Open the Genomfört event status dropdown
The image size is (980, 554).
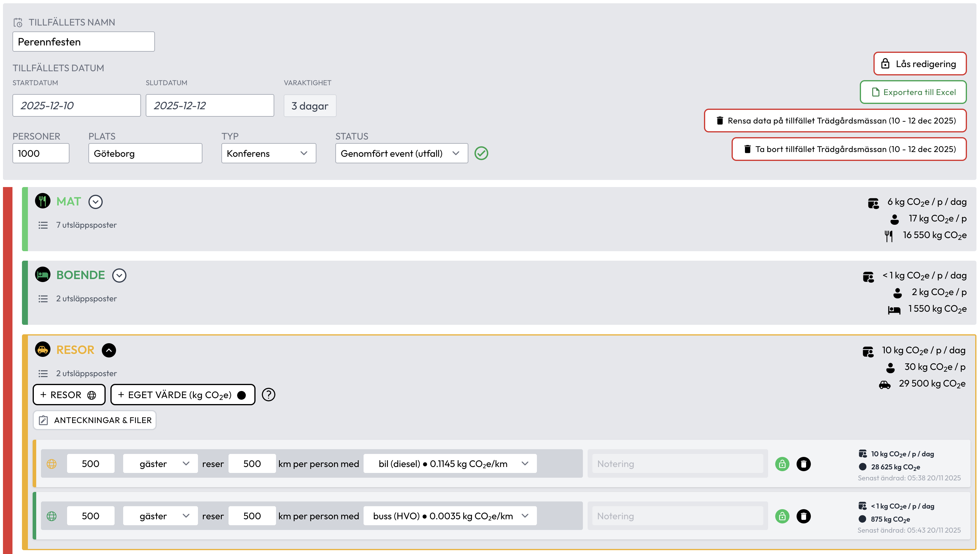point(401,153)
